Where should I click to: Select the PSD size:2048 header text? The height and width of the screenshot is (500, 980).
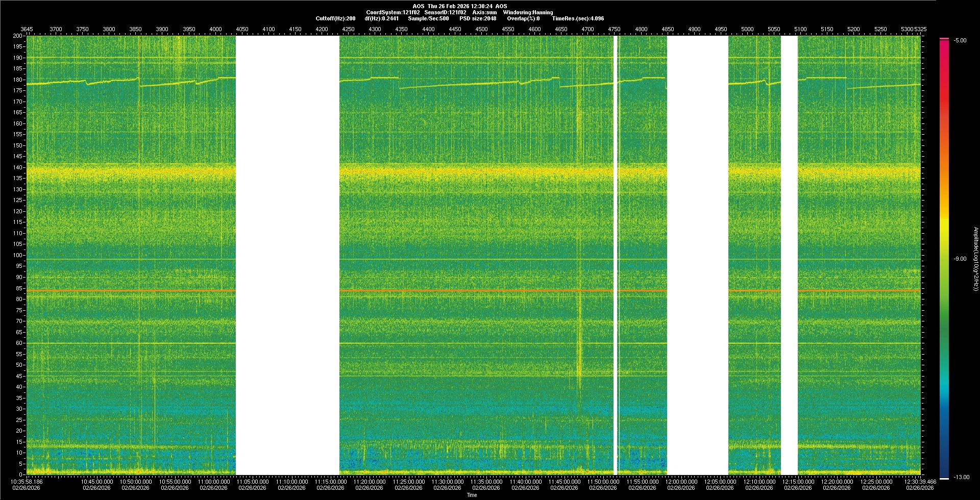point(478,18)
